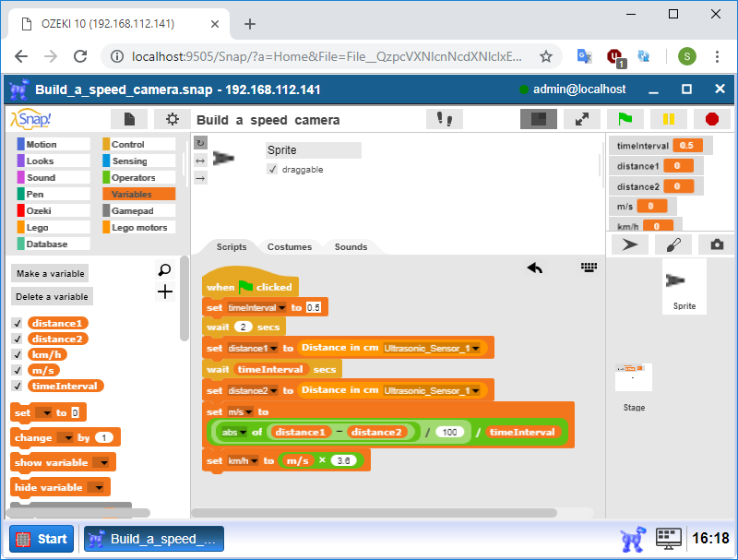Paint a new sprite with brush icon

(x=673, y=244)
